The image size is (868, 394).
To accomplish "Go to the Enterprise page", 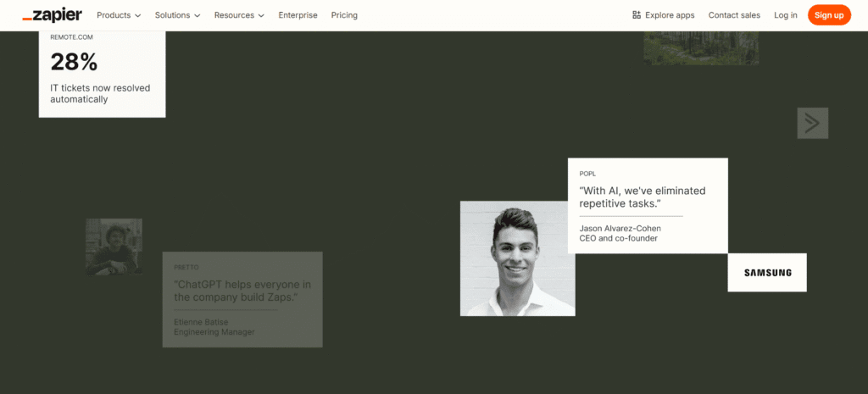I will [x=298, y=15].
